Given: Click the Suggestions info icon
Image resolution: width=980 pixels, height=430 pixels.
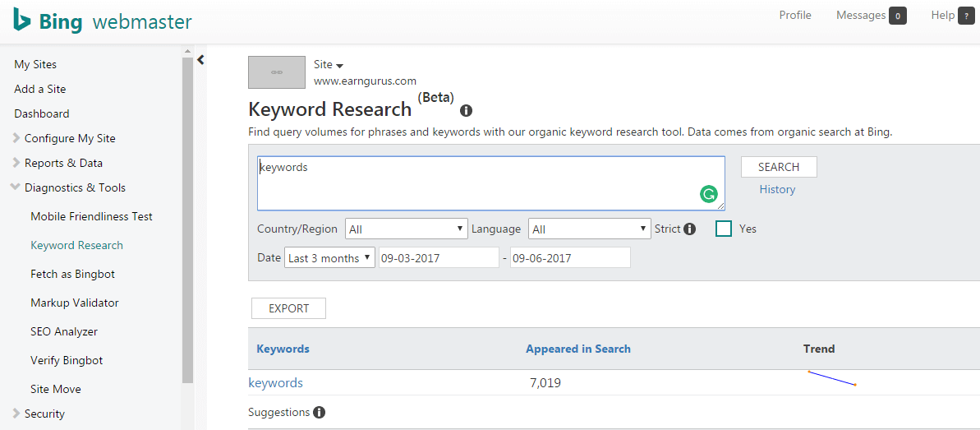Looking at the screenshot, I should pos(320,413).
